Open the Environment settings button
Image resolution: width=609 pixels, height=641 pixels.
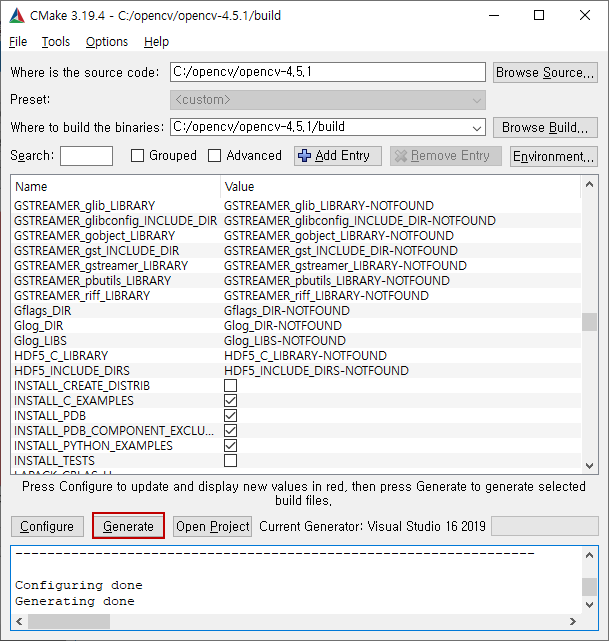point(554,156)
